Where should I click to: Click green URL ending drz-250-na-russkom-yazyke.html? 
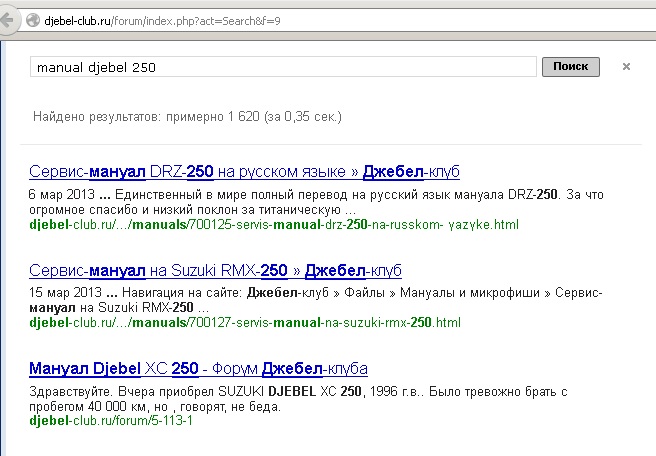click(x=274, y=225)
